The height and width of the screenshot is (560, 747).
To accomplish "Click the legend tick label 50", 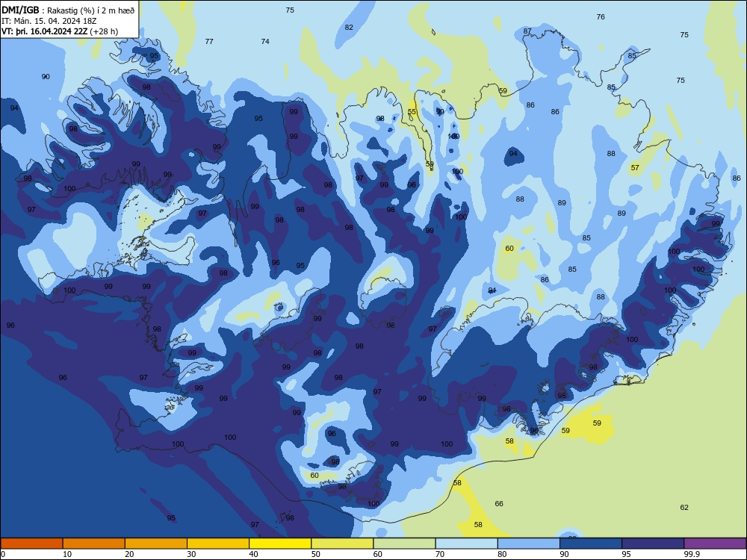I will click(316, 554).
